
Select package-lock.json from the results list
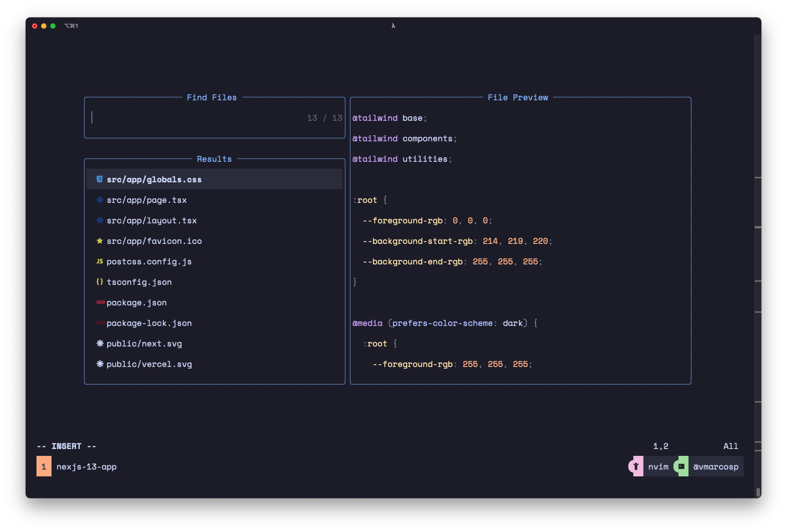click(x=149, y=323)
